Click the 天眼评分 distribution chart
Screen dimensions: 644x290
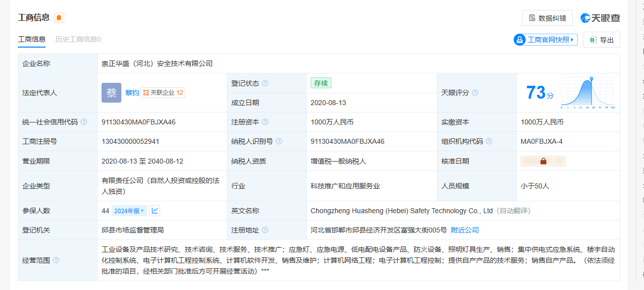point(588,93)
